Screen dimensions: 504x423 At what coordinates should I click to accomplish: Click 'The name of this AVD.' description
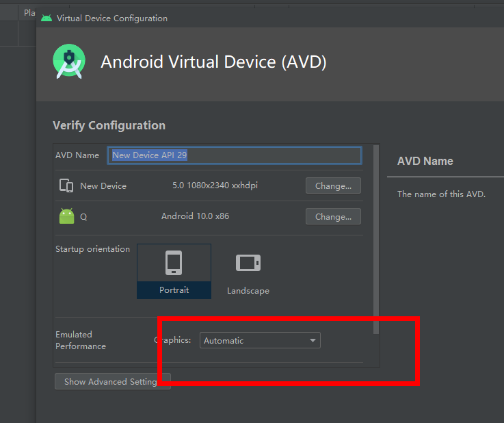click(x=441, y=194)
